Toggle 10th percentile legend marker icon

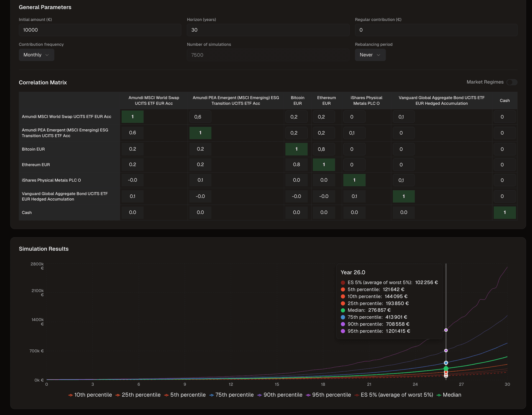tap(71, 395)
